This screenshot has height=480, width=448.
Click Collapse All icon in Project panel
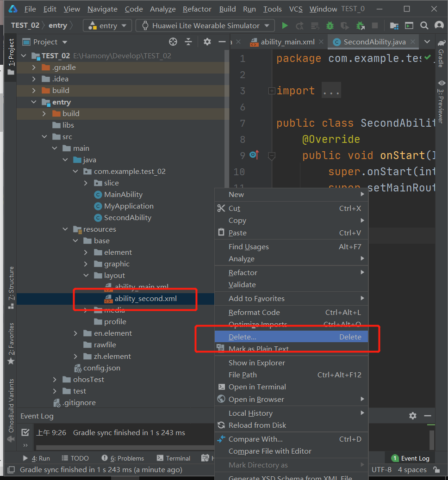point(188,42)
